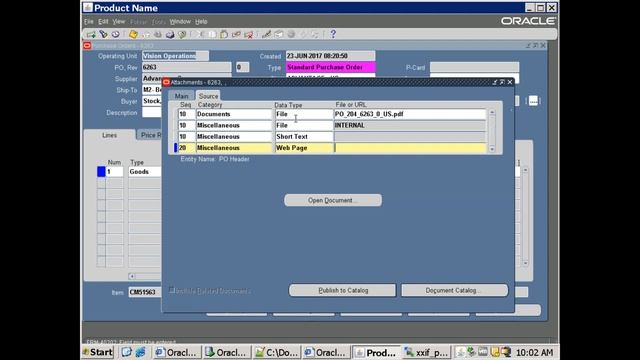Click the Edit Field pencil icon

coord(266,34)
